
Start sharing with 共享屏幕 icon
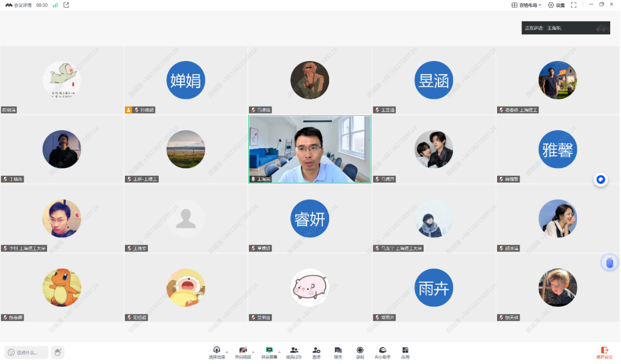(269, 350)
